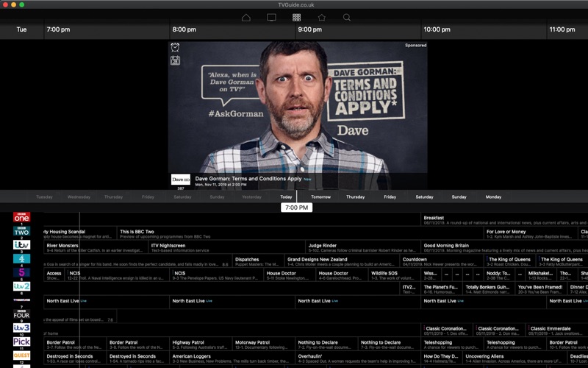The height and width of the screenshot is (368, 588).
Task: Add to calendar icon on promo
Action: 175,60
